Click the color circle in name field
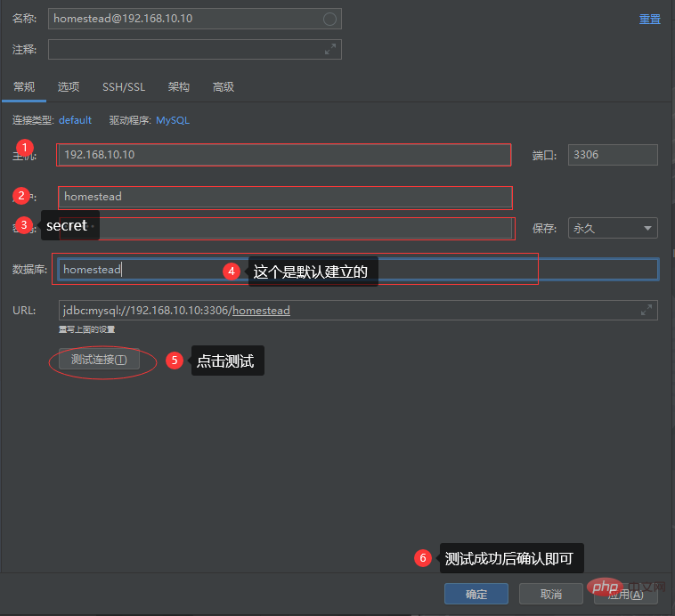The image size is (675, 616). [329, 19]
